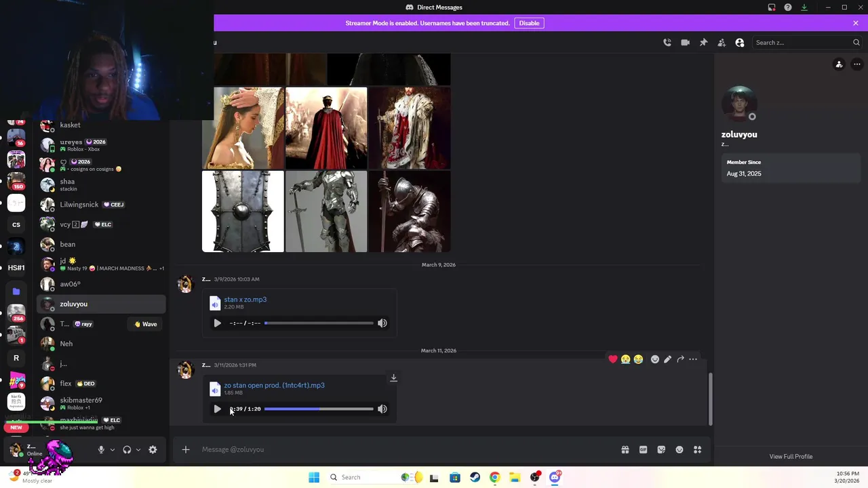Dismiss the Streamer Mode purple banner
868x488 pixels.
pyautogui.click(x=856, y=23)
